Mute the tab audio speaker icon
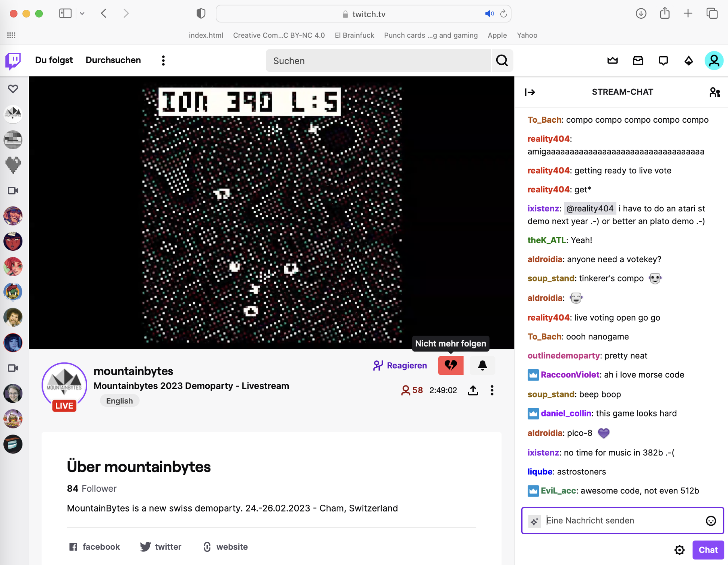This screenshot has height=565, width=728. pos(489,14)
